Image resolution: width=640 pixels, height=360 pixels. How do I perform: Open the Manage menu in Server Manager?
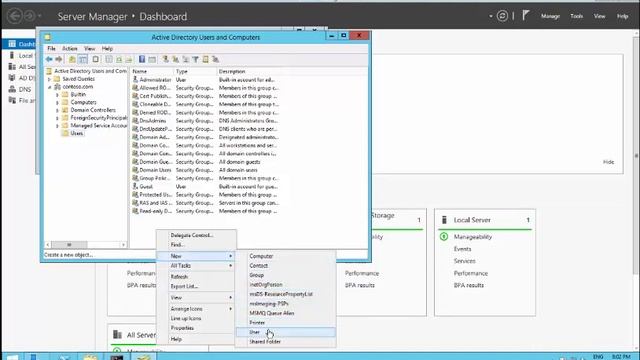[550, 16]
